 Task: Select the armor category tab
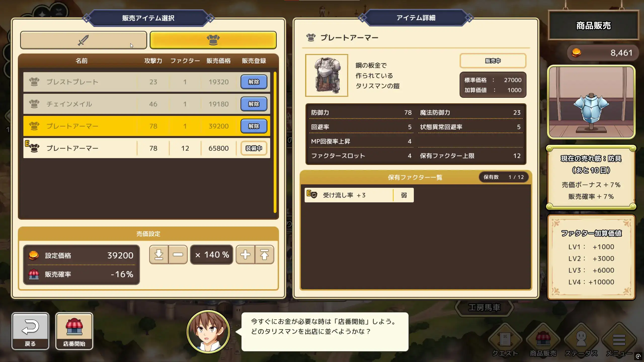coord(213,40)
